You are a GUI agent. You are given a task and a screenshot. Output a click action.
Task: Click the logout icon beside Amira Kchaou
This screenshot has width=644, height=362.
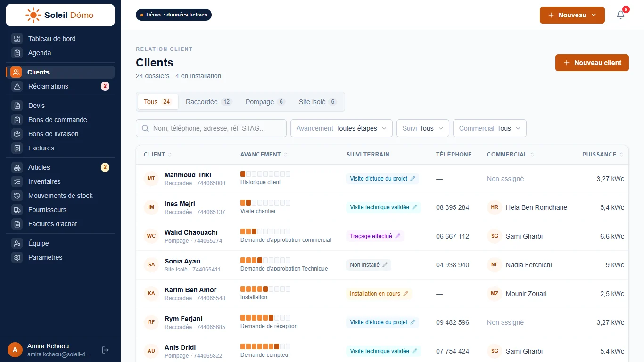click(106, 350)
